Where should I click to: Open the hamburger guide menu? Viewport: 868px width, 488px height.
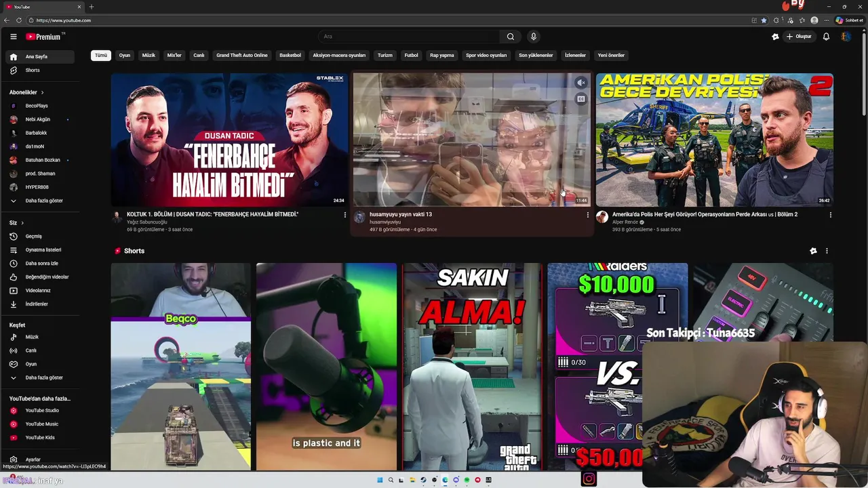[x=14, y=37]
